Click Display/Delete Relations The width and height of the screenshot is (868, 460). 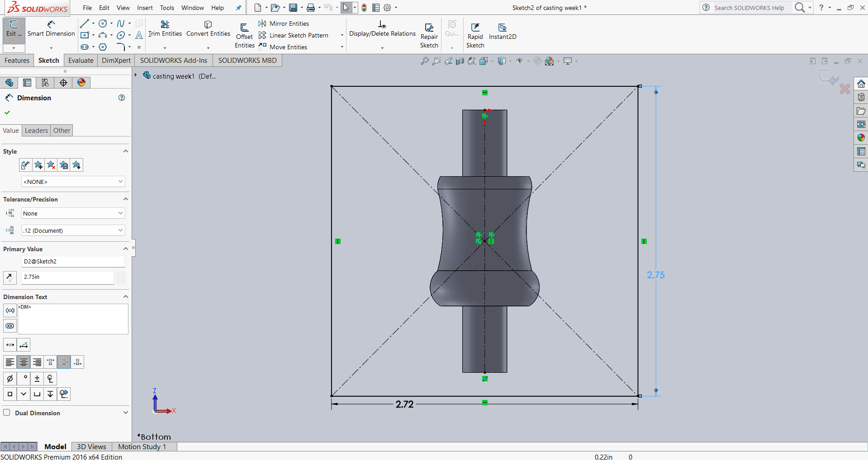pos(382,28)
